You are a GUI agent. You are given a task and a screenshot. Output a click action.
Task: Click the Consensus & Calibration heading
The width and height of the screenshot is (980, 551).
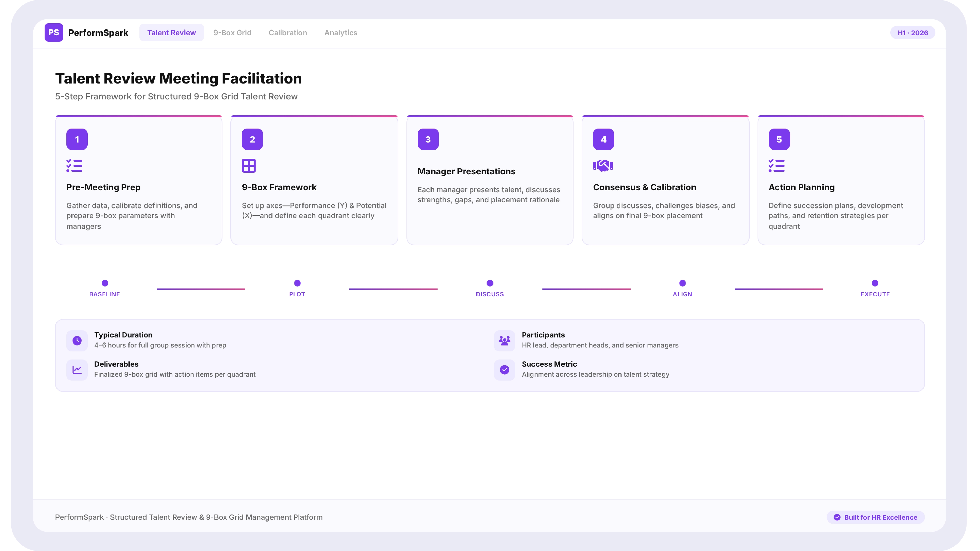[x=644, y=188]
